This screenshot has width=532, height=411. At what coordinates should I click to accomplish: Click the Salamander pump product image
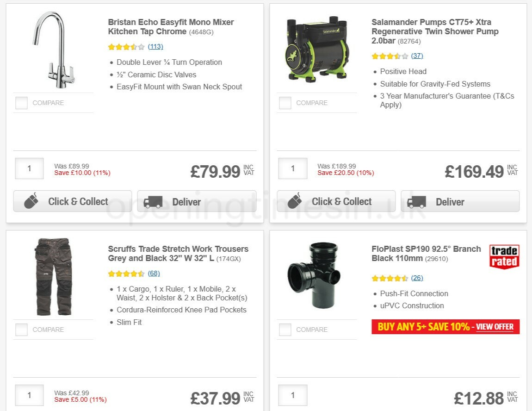click(x=317, y=49)
